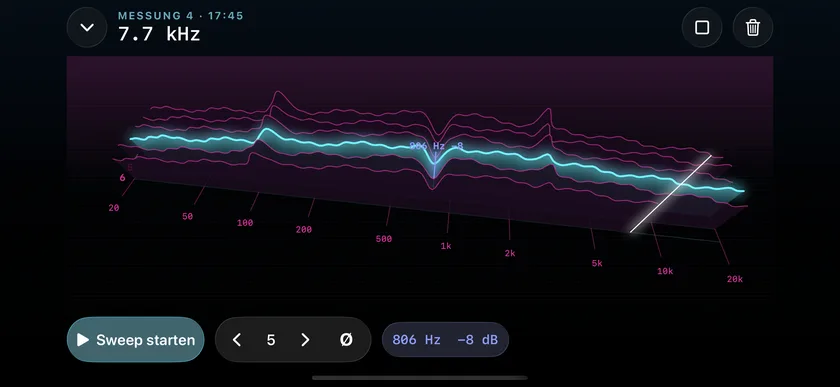Select the 806 Hz -8 dB readout pill
The height and width of the screenshot is (387, 840).
(445, 340)
